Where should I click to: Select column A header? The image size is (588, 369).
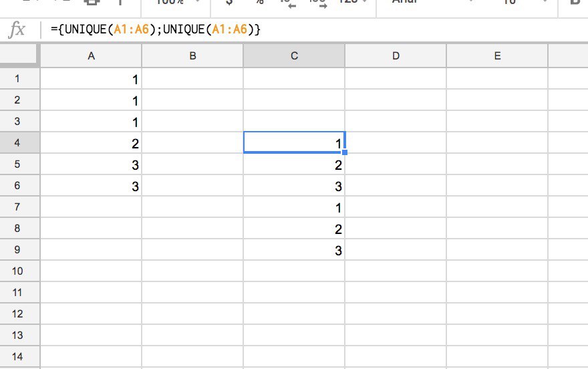(x=91, y=57)
